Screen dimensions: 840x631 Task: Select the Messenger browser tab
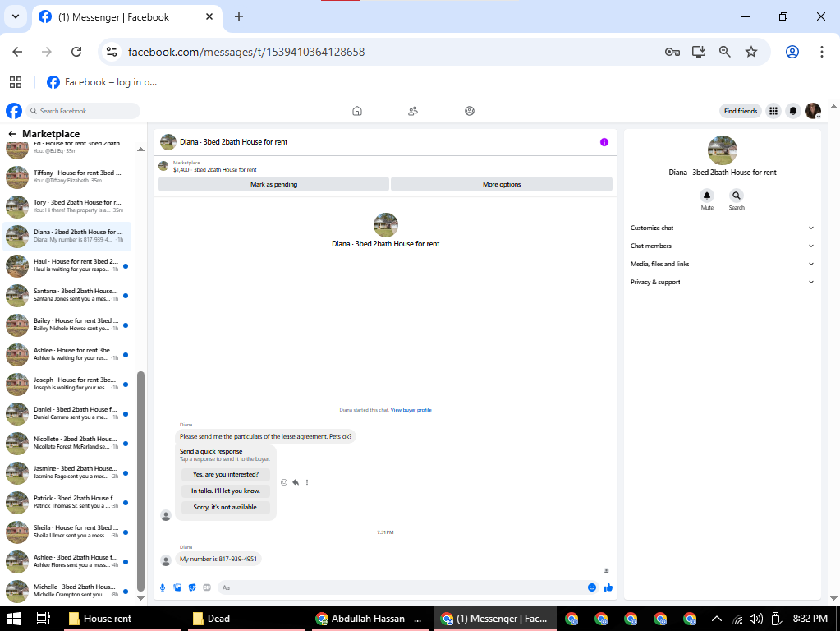[x=126, y=17]
